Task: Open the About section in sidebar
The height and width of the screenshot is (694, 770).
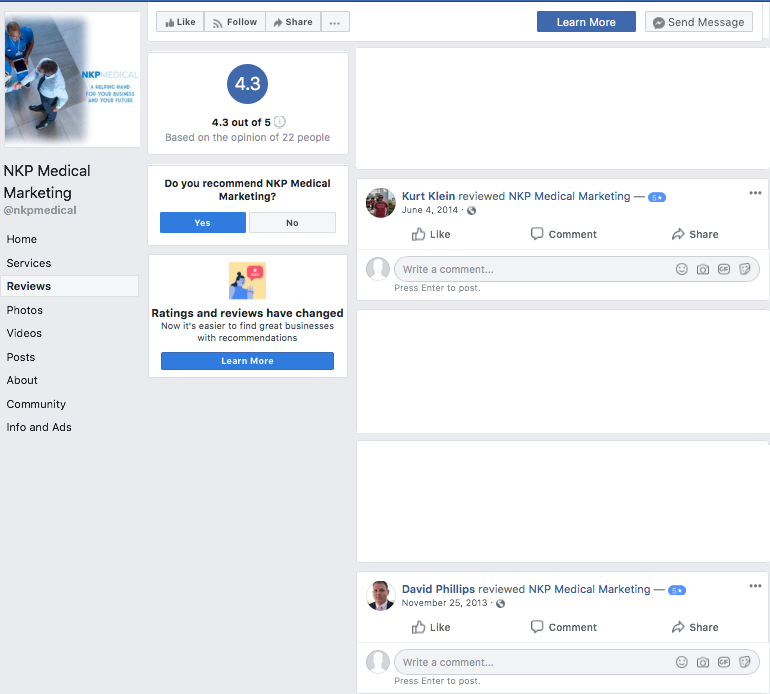Action: tap(22, 381)
